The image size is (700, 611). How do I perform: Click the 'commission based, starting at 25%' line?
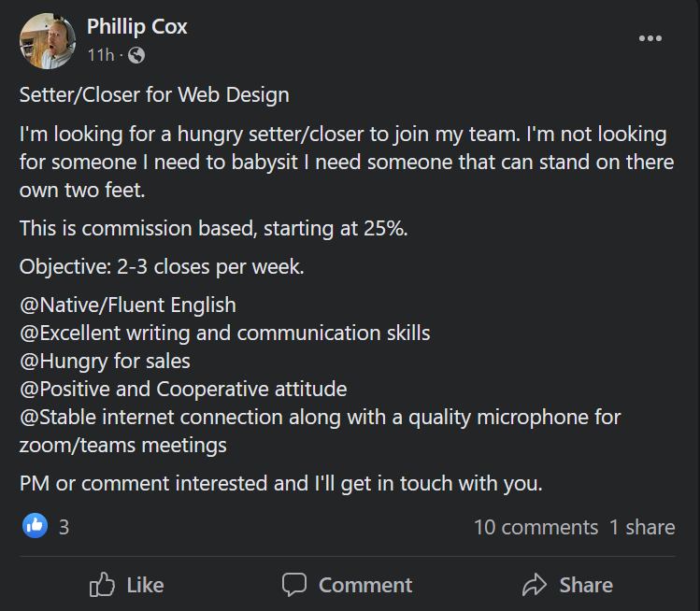pos(213,228)
